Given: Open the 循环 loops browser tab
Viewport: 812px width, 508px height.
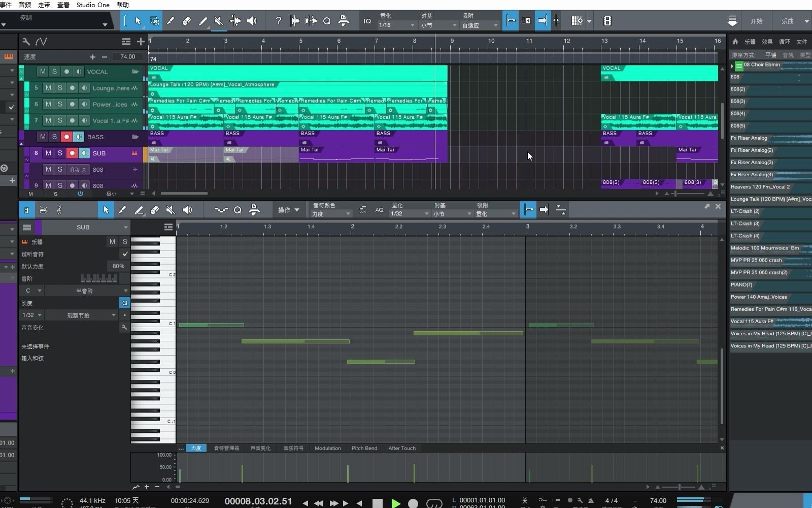Looking at the screenshot, I should [x=784, y=42].
